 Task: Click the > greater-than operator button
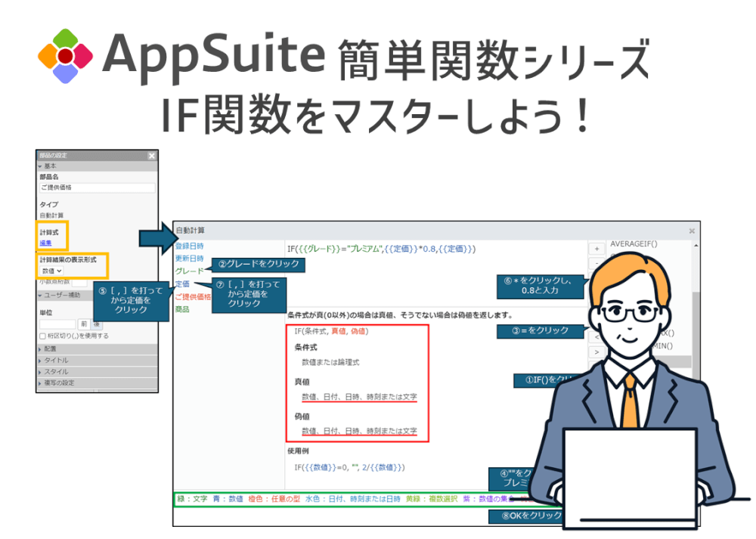click(x=596, y=351)
